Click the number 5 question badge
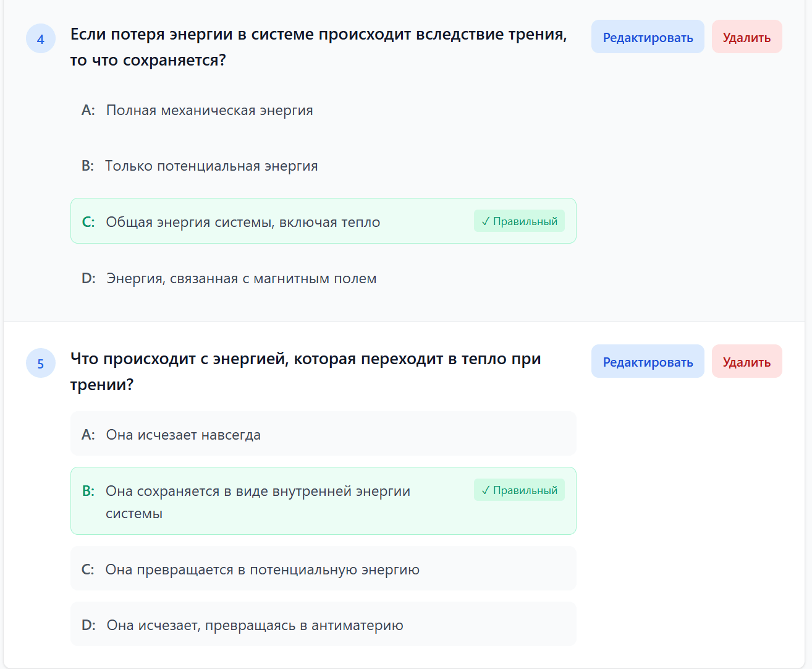This screenshot has height=669, width=812. pyautogui.click(x=41, y=364)
